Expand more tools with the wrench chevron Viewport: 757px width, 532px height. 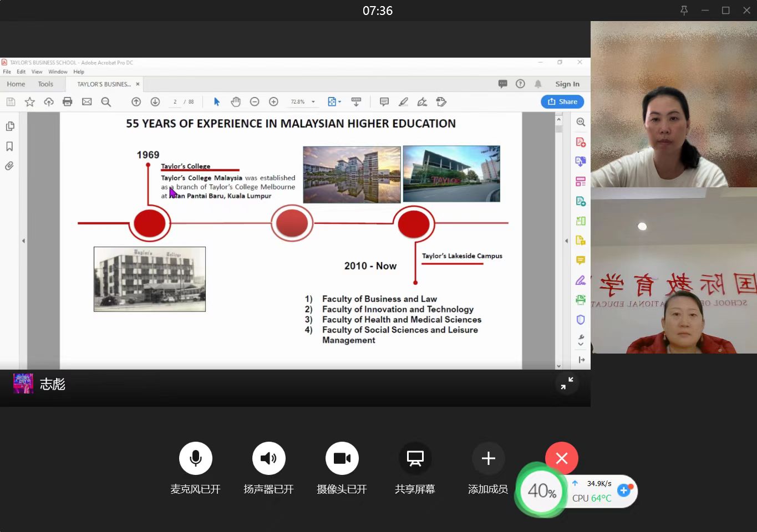(x=581, y=340)
